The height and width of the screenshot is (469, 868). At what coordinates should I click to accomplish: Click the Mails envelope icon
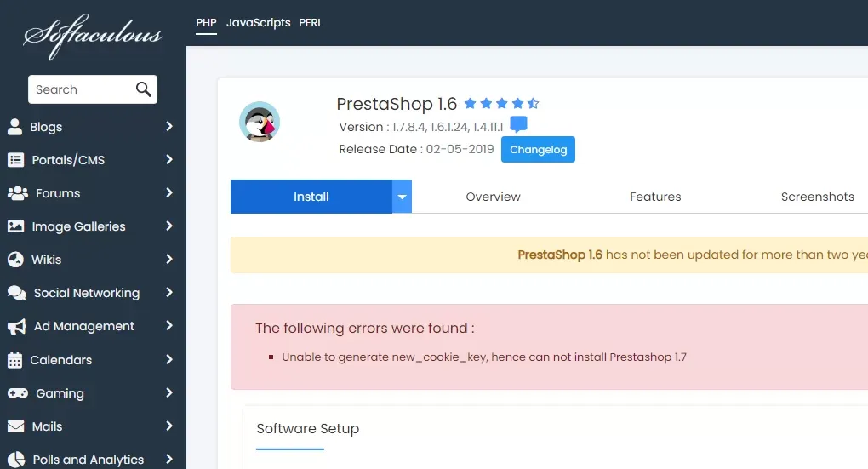(x=15, y=426)
